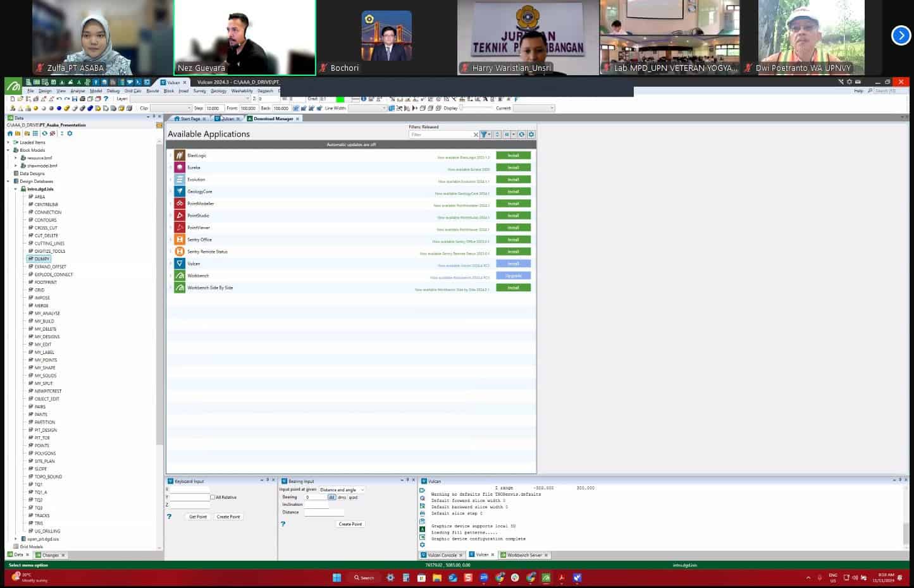The height and width of the screenshot is (588, 914).
Task: Open the Input point at given dropdown
Action: (x=342, y=489)
